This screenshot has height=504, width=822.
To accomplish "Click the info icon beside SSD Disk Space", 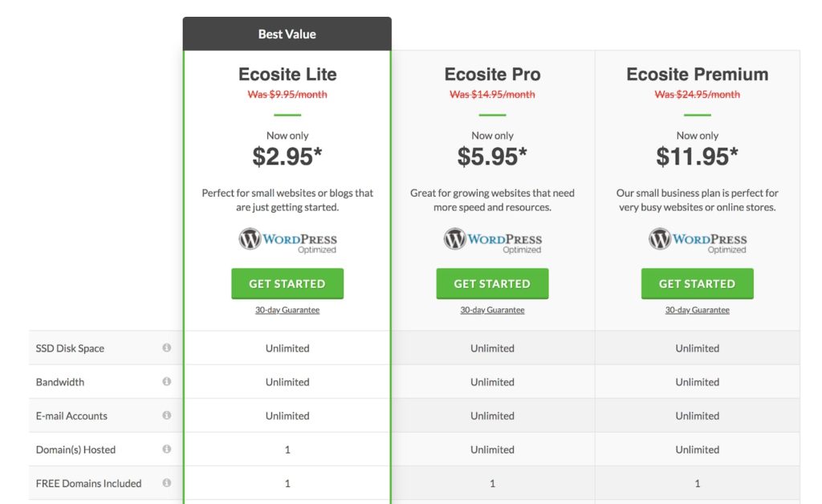I will [x=167, y=348].
